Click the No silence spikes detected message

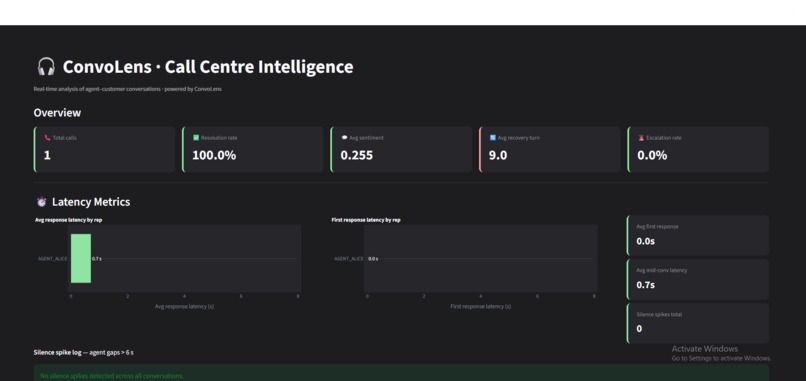(x=112, y=376)
